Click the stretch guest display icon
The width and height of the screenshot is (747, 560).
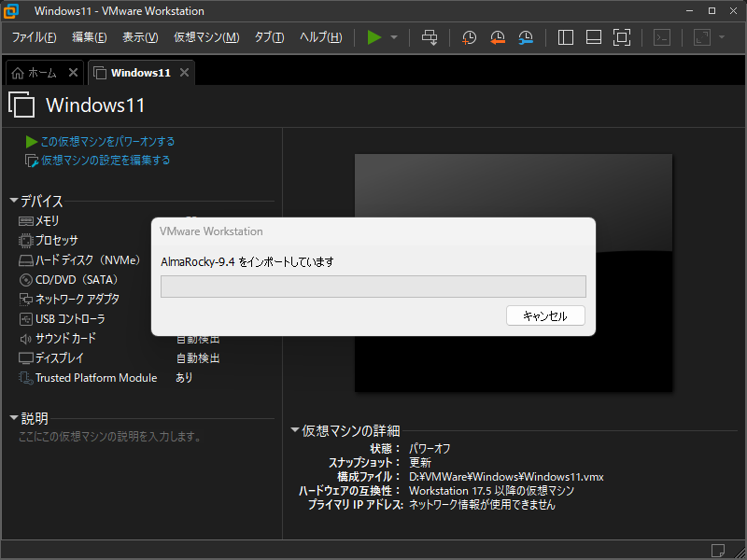702,37
